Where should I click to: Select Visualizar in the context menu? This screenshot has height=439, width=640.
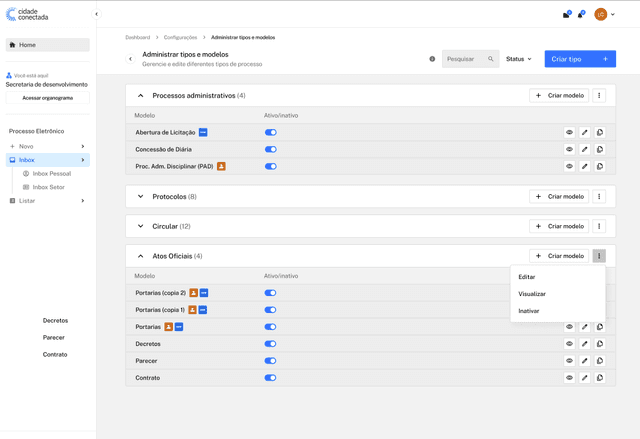(558, 294)
